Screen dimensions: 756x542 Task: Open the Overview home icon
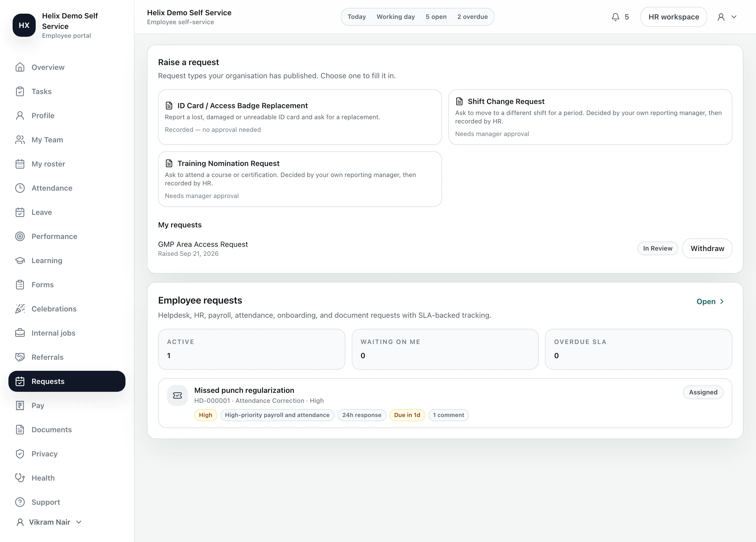point(20,67)
